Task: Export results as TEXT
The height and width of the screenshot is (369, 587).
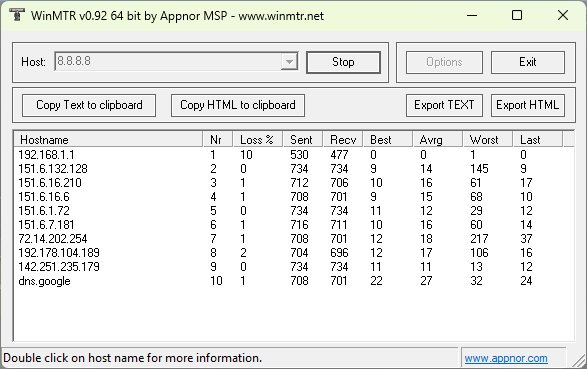Action: 444,105
